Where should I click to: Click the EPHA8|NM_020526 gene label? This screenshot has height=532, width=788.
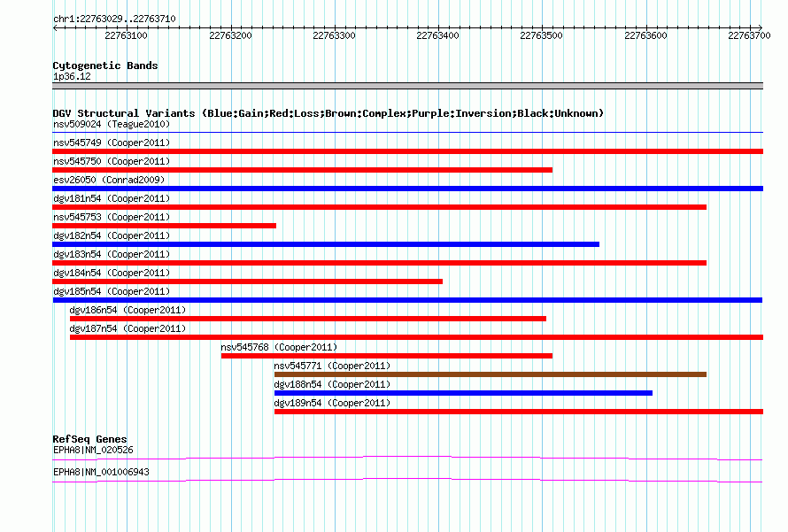(94, 450)
